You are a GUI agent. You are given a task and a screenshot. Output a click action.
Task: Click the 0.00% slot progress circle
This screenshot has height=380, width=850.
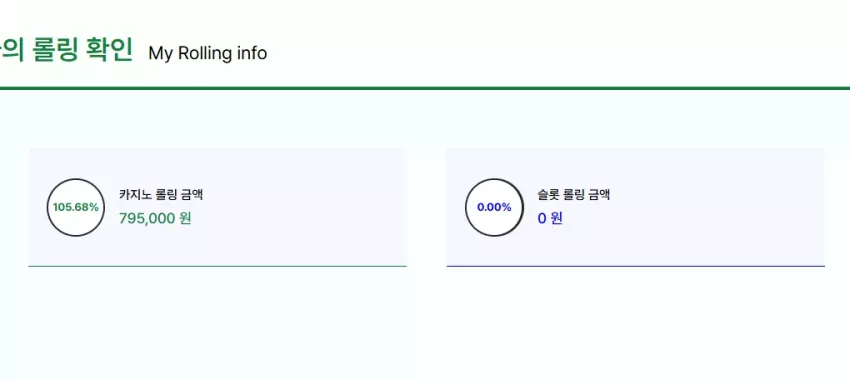click(494, 207)
